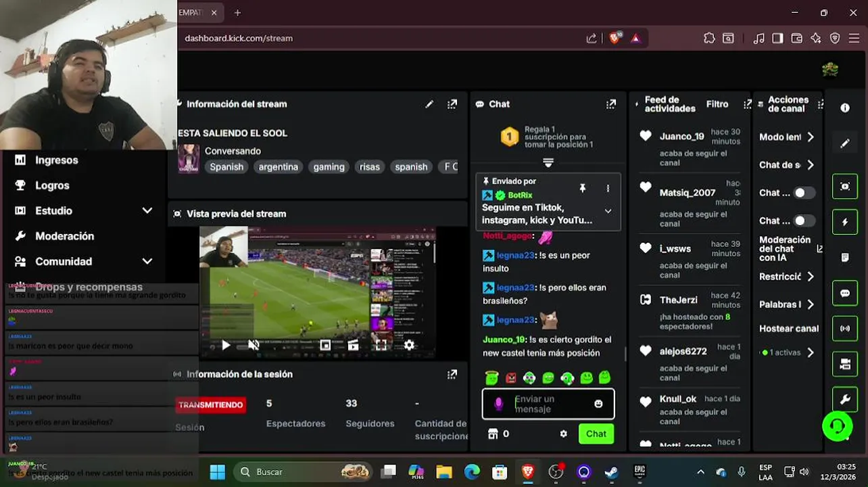The height and width of the screenshot is (487, 868).
Task: Open pinned message three-dot options
Action: point(608,189)
